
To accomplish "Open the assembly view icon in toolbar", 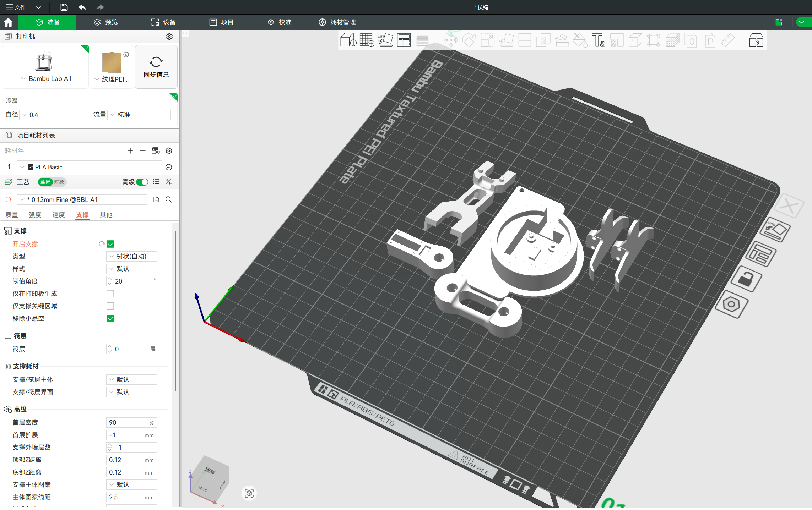I will [756, 40].
